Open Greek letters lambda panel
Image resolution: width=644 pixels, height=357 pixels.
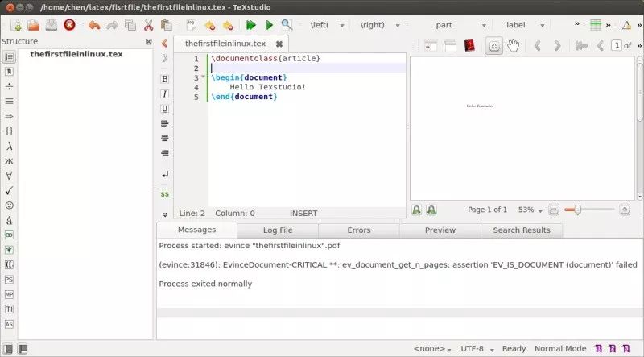(x=9, y=146)
